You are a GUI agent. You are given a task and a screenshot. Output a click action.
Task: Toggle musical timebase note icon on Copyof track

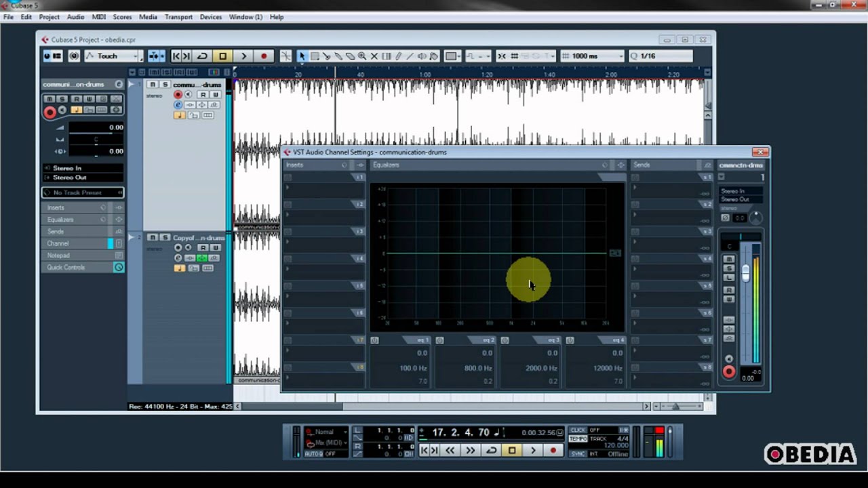(x=179, y=268)
